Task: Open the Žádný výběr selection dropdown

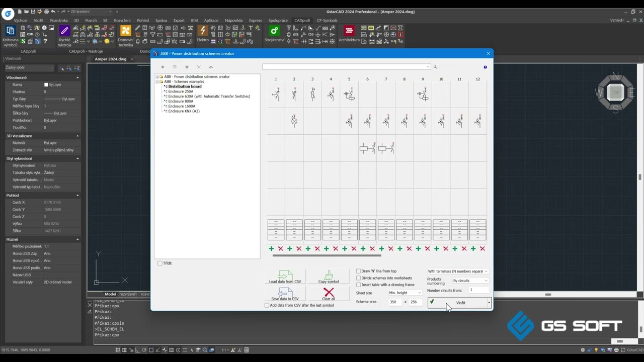Action: pos(29,67)
